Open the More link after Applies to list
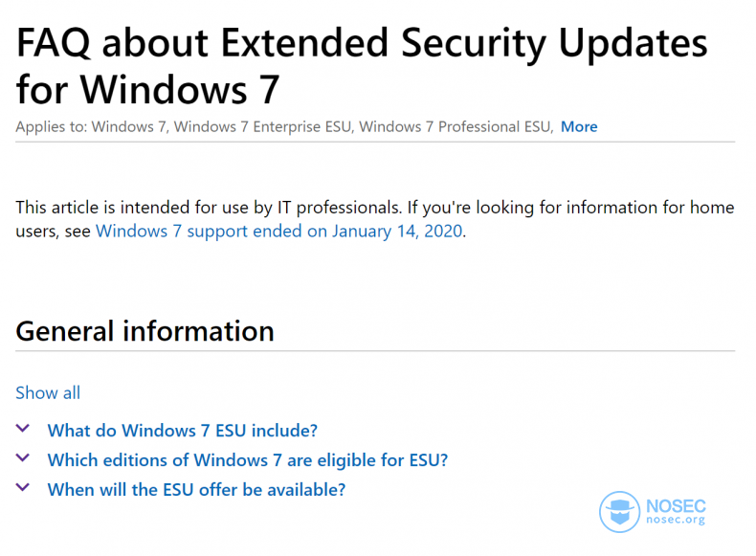This screenshot has height=556, width=756. 579,127
